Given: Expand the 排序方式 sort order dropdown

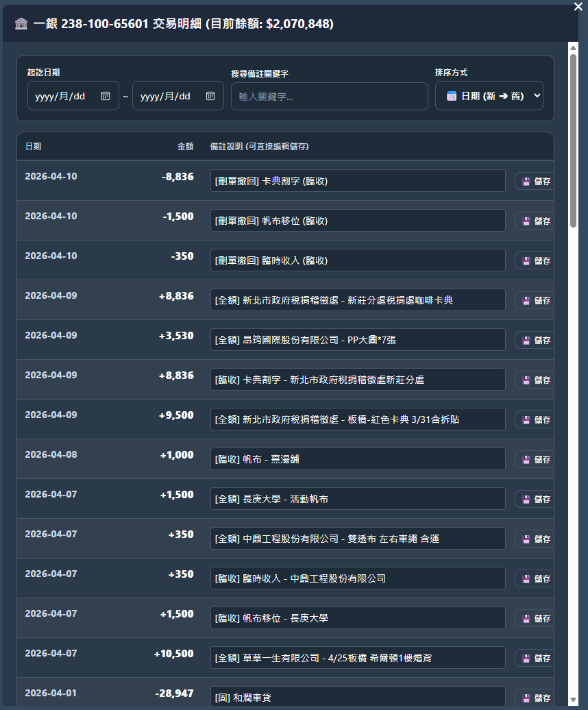Looking at the screenshot, I should (489, 96).
